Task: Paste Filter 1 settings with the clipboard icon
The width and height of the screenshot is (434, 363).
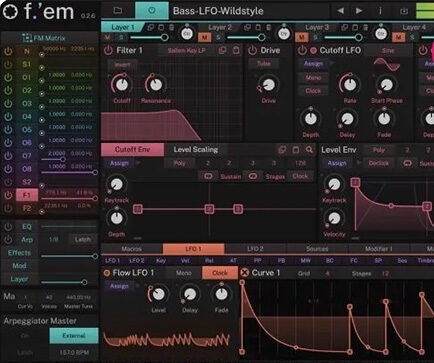Action: pyautogui.click(x=236, y=50)
